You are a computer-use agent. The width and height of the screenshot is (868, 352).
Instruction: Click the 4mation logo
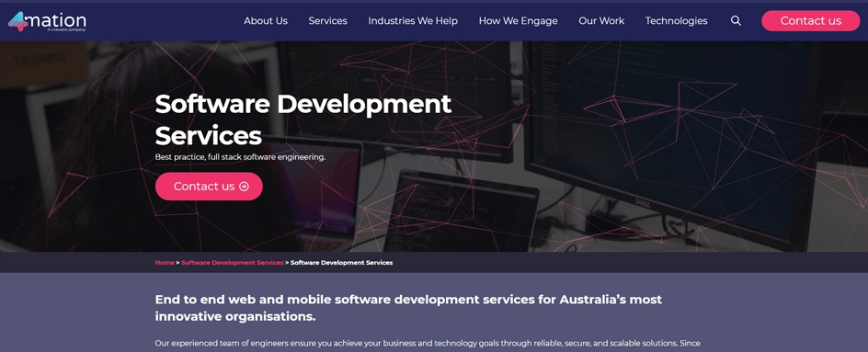tap(47, 21)
